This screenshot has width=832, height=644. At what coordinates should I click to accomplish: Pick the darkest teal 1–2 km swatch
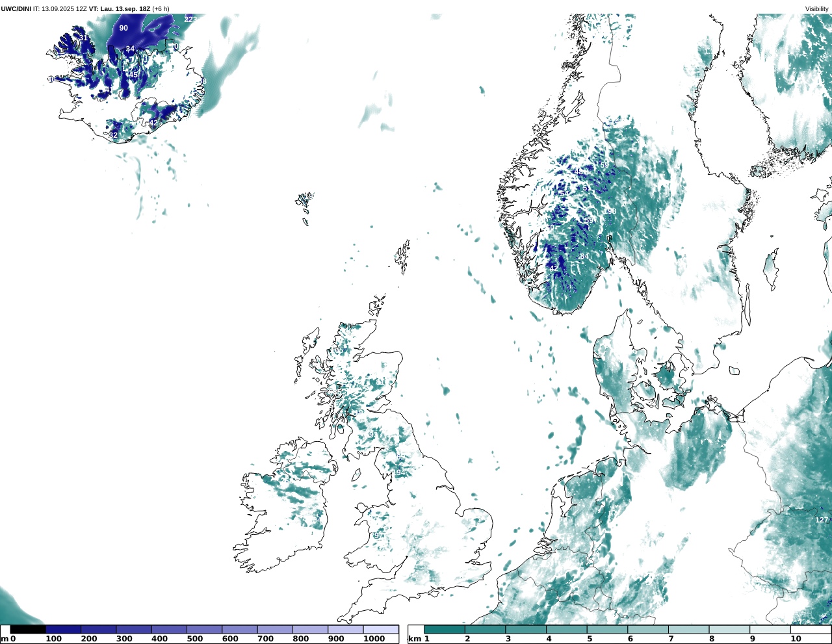tap(445, 629)
